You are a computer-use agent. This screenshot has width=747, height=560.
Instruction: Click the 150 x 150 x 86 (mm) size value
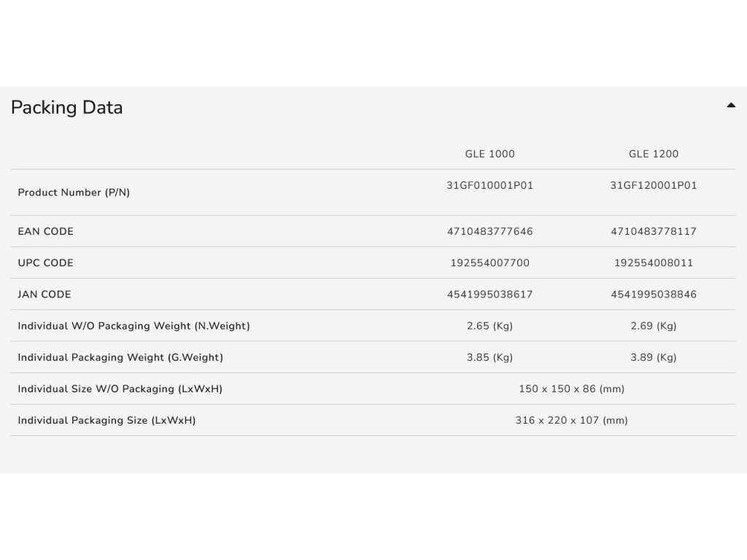click(571, 389)
